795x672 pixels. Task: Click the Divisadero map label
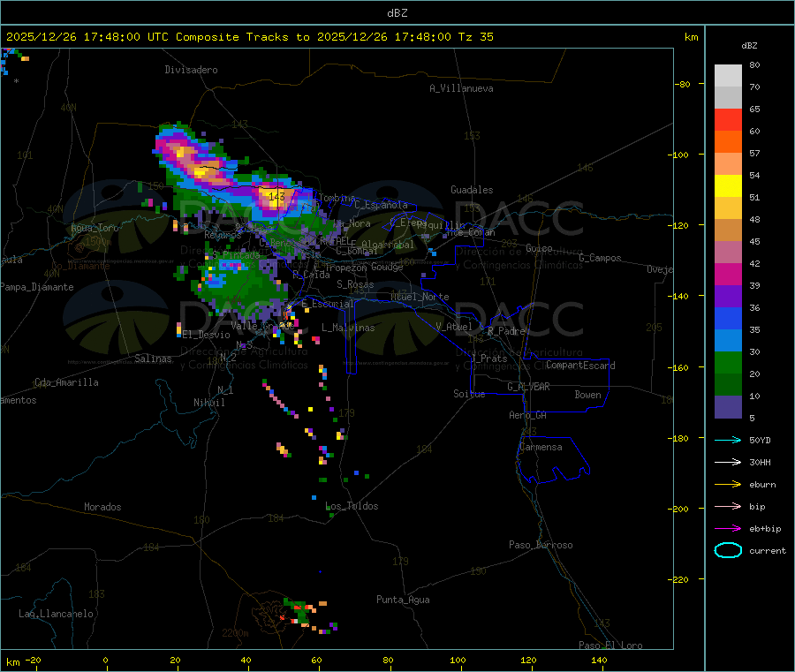[191, 70]
